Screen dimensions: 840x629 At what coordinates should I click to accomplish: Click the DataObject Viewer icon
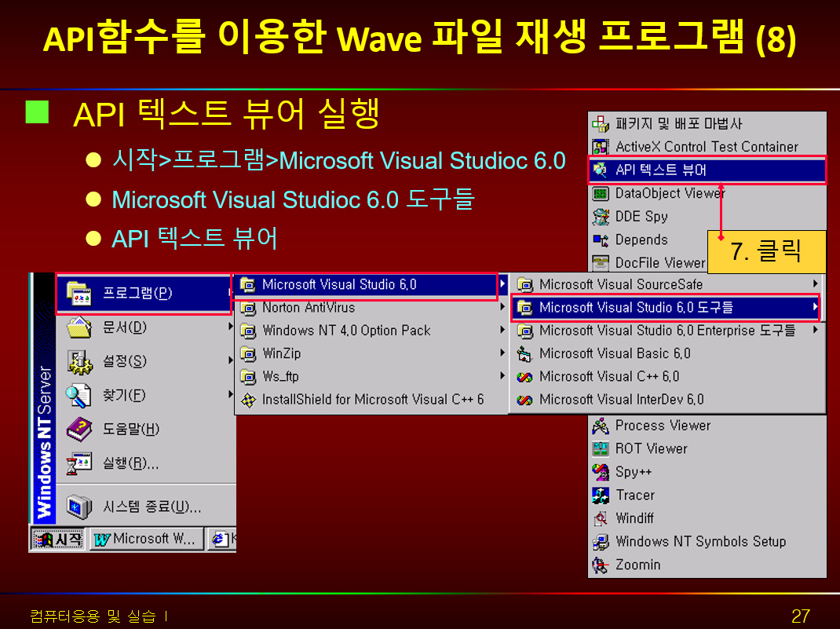[x=600, y=193]
